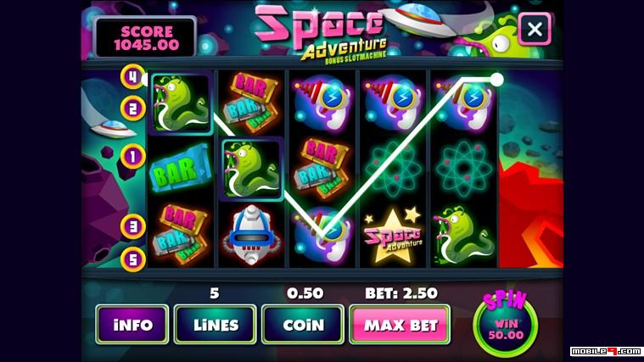Viewport: 644px width, 362px height.
Task: Click the robot symbol on reel two
Action: pos(251,235)
